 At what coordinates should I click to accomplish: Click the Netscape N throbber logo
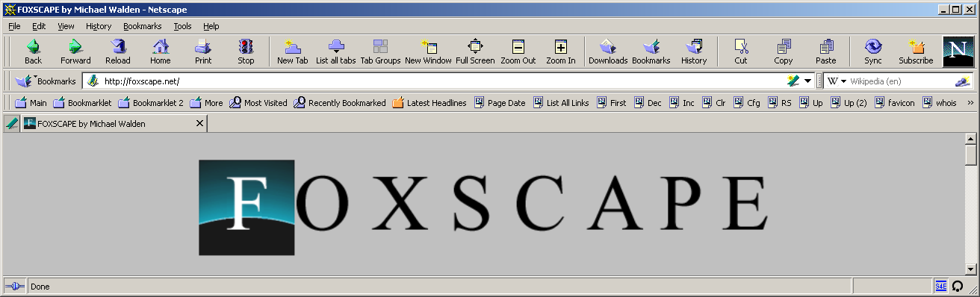coord(958,51)
